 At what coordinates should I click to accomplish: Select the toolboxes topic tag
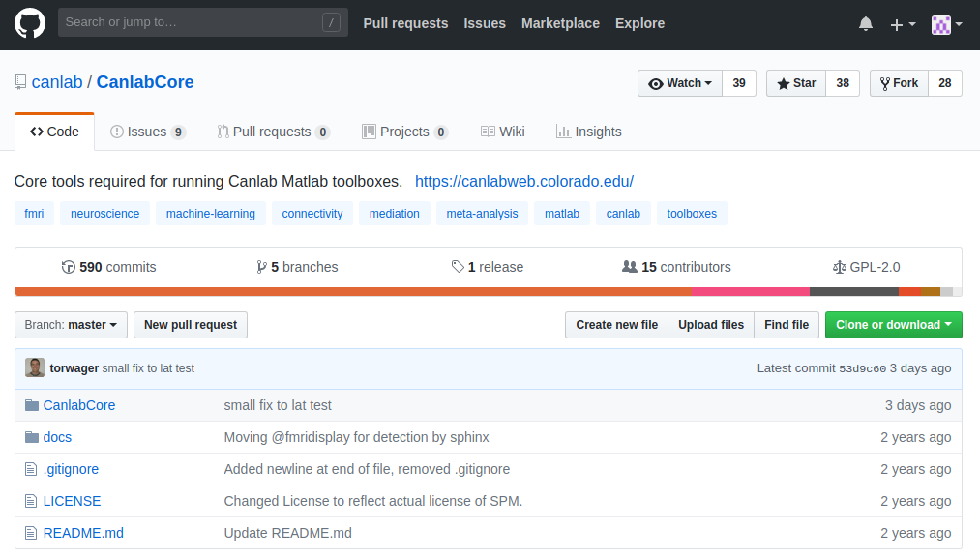click(x=692, y=213)
